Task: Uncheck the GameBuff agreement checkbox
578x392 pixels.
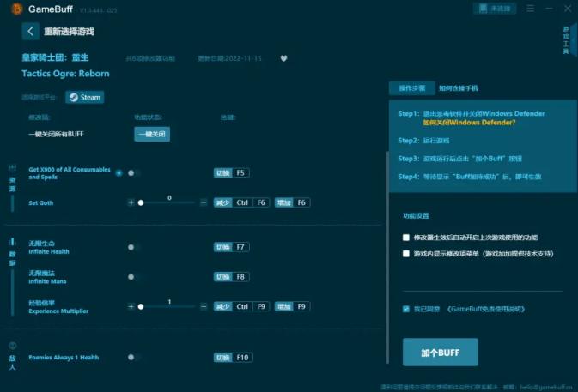Action: click(x=406, y=309)
